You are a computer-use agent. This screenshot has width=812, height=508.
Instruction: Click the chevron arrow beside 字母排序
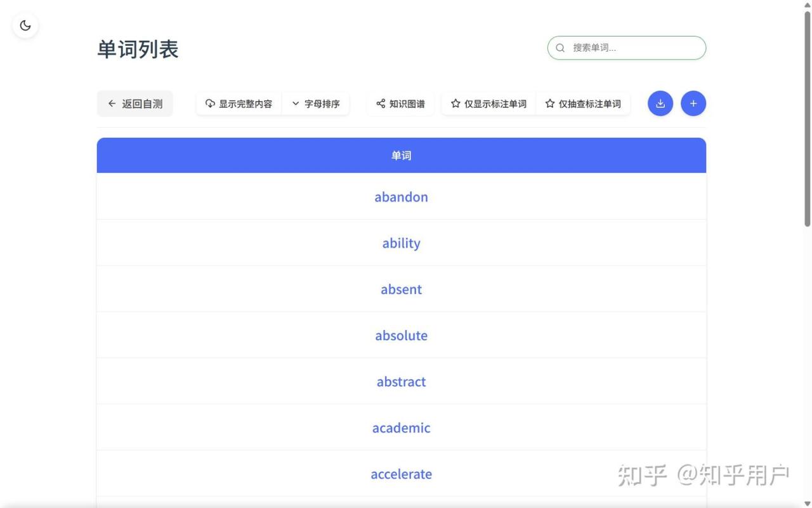pyautogui.click(x=296, y=104)
